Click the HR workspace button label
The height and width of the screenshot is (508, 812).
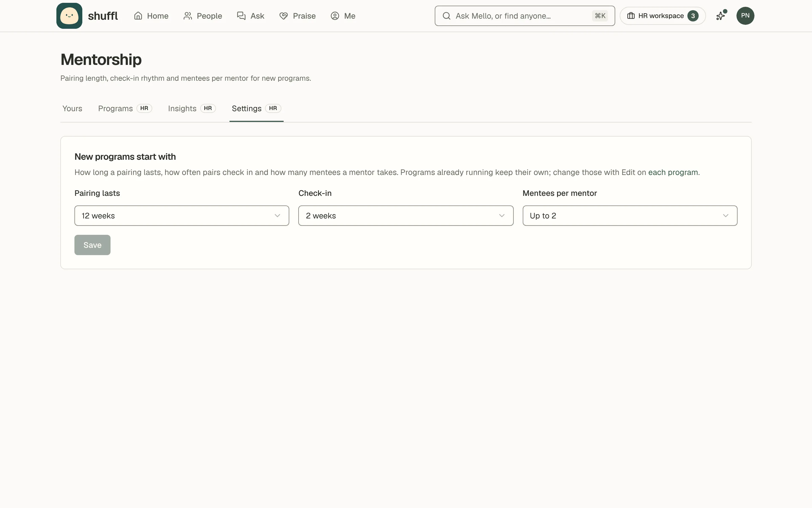coord(661,16)
